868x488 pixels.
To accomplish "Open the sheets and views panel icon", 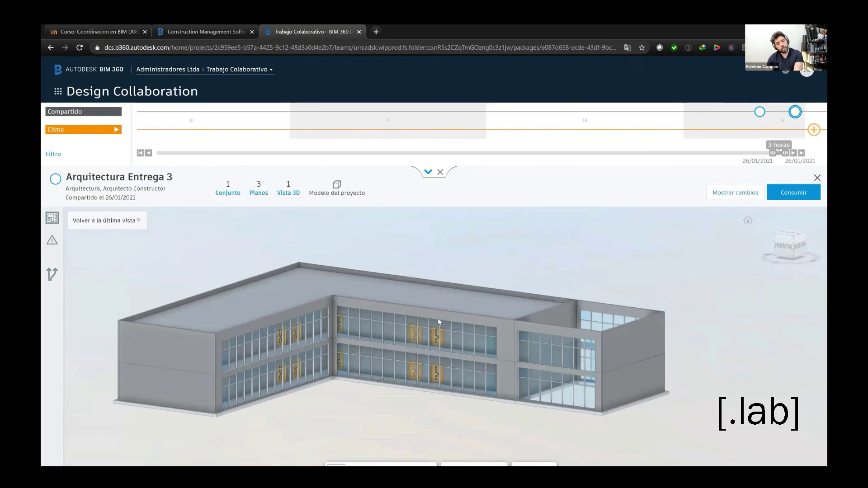I will click(x=52, y=218).
